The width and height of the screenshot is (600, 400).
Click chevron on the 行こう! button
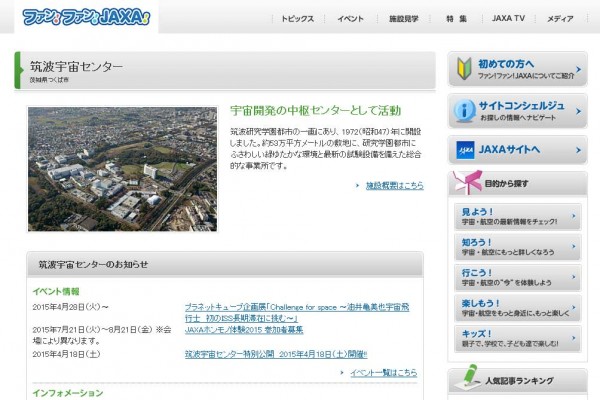click(x=574, y=277)
